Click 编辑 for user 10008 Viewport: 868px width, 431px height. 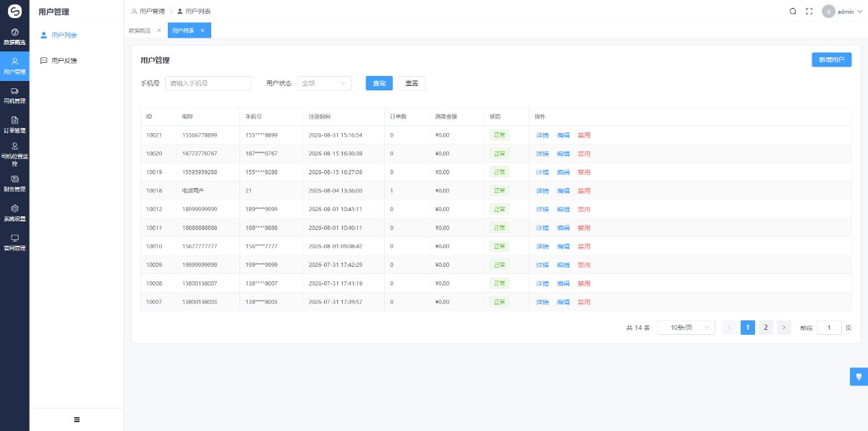(563, 283)
